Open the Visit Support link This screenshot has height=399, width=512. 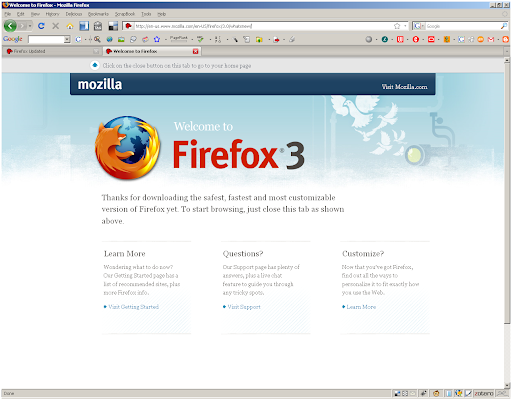click(244, 307)
